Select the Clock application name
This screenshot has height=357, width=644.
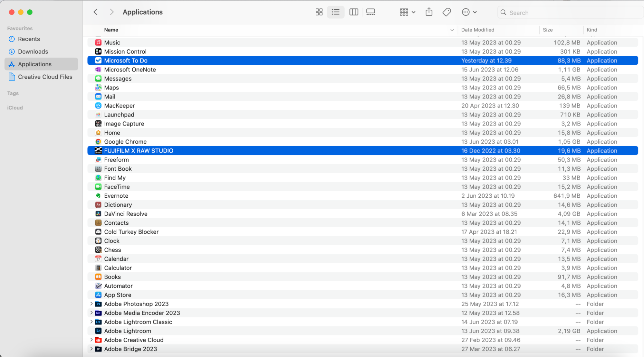(112, 241)
